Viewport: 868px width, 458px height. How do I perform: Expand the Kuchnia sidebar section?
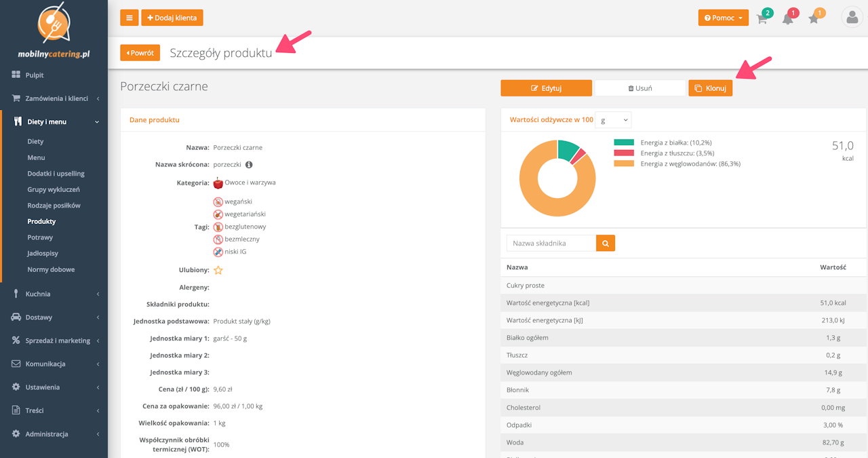(x=54, y=294)
